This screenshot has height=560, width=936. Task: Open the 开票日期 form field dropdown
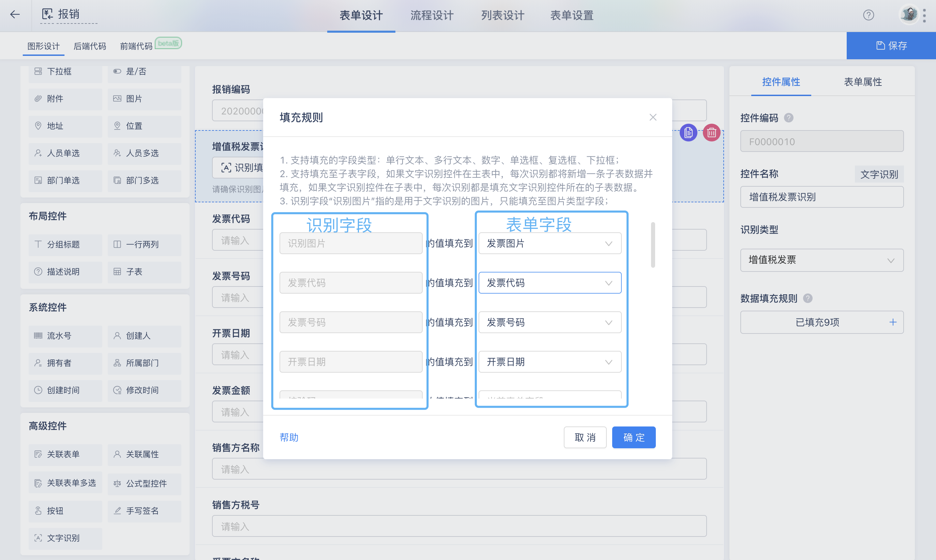[550, 362]
